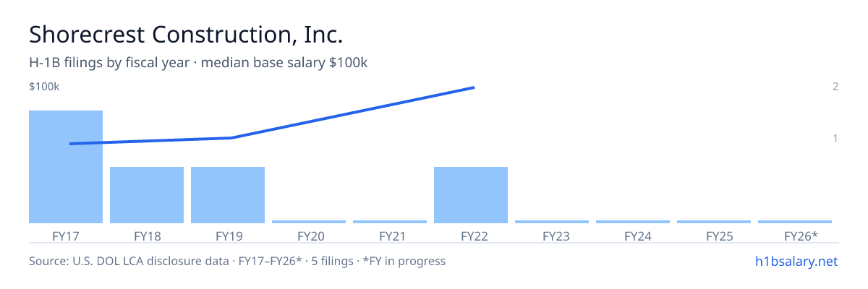Click the FY22 filings bar
Viewport: 868px width, 289px height.
pos(471,195)
